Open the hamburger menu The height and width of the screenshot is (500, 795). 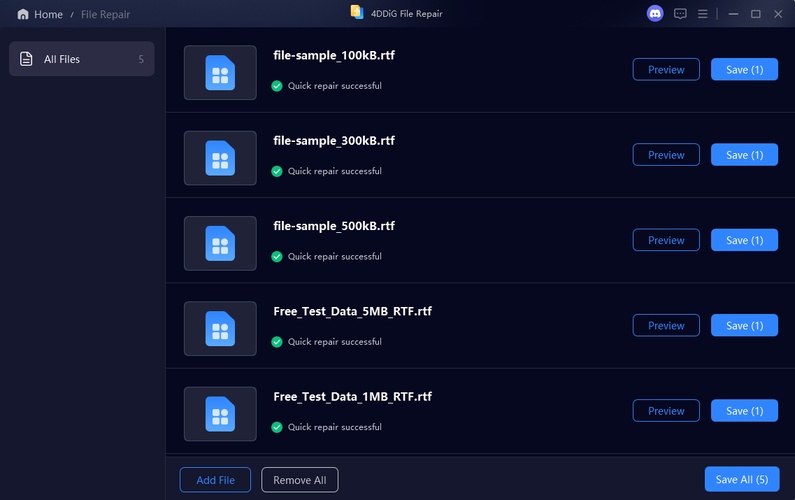(702, 14)
